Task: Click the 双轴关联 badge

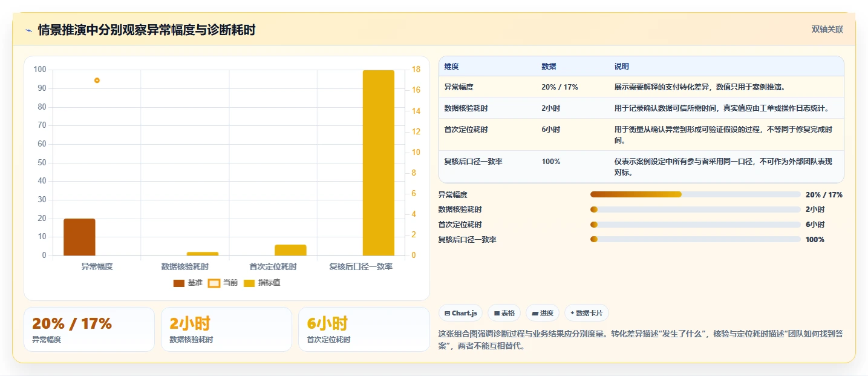Action: click(827, 29)
